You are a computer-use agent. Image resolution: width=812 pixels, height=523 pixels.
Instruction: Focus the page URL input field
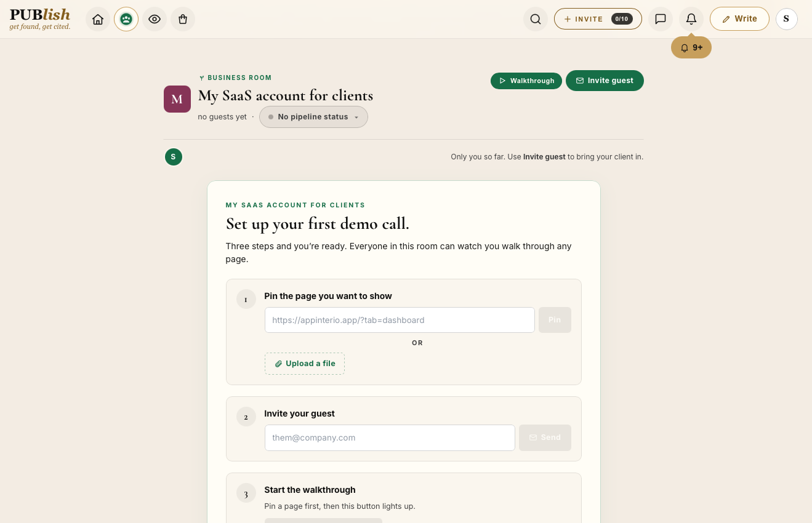(x=400, y=320)
